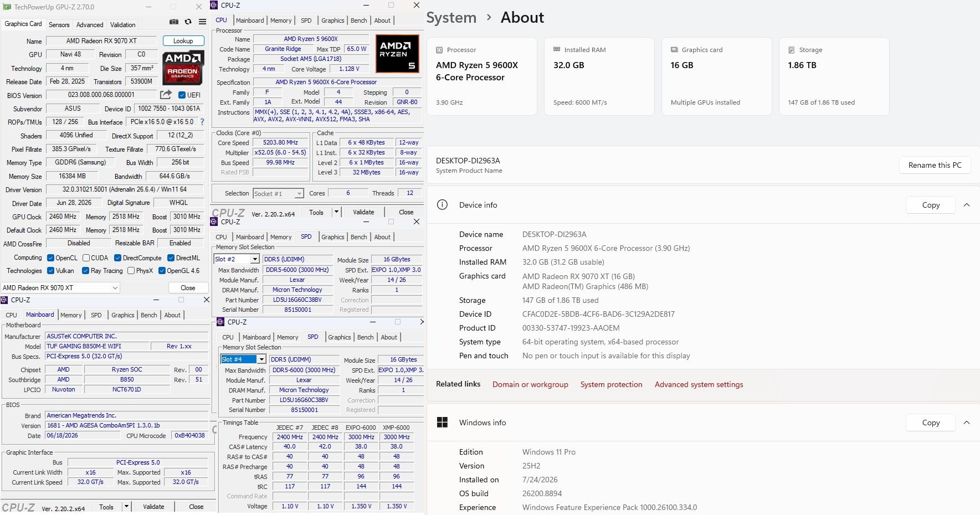Open Tools dropdown arrow in CPU-Z processor window

pyautogui.click(x=336, y=212)
